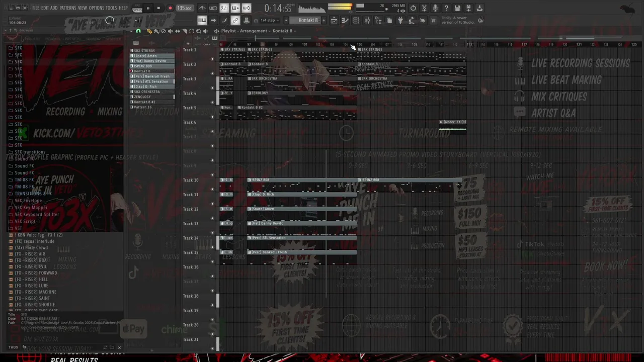Toggle loop recording
This screenshot has width=644, height=362.
(x=247, y=8)
